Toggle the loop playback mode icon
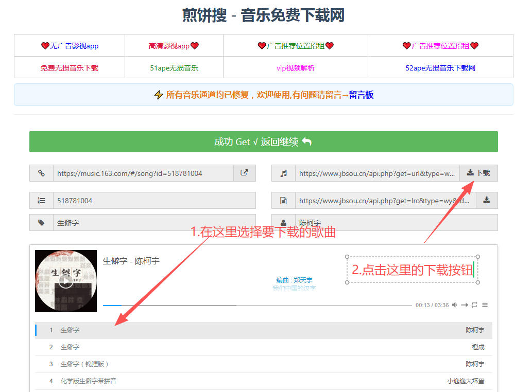Image resolution: width=532 pixels, height=392 pixels. click(x=474, y=305)
